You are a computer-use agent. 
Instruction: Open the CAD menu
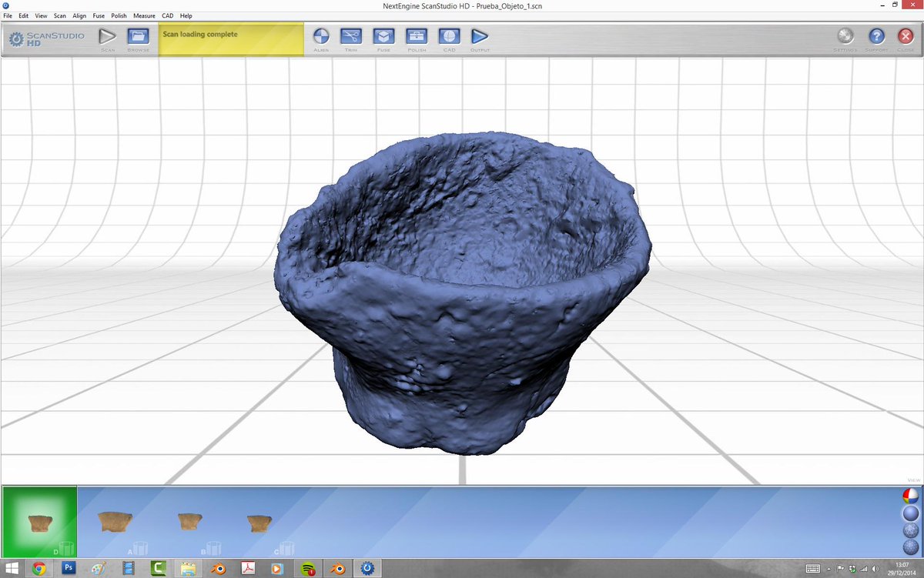167,15
